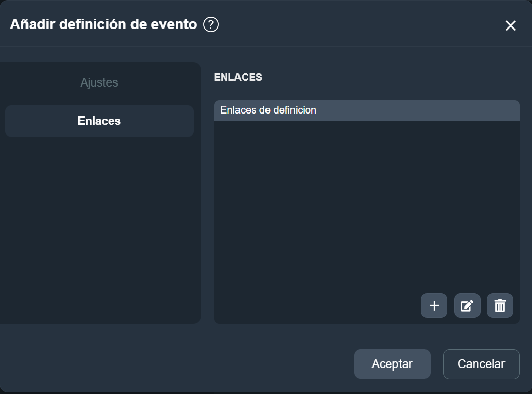
Task: Click the pencil icon for editing definitions
Action: point(467,305)
